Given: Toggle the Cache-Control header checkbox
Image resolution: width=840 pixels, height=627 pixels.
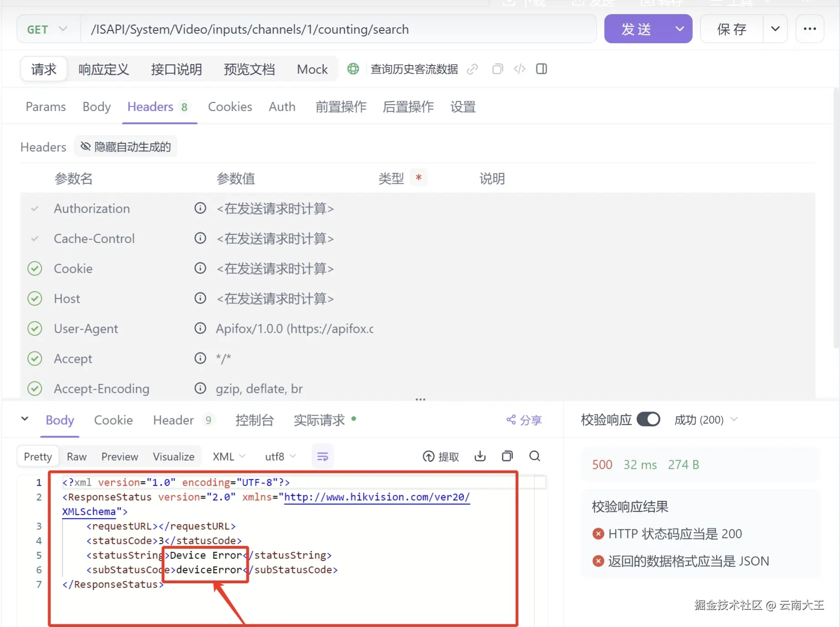Looking at the screenshot, I should (x=35, y=239).
